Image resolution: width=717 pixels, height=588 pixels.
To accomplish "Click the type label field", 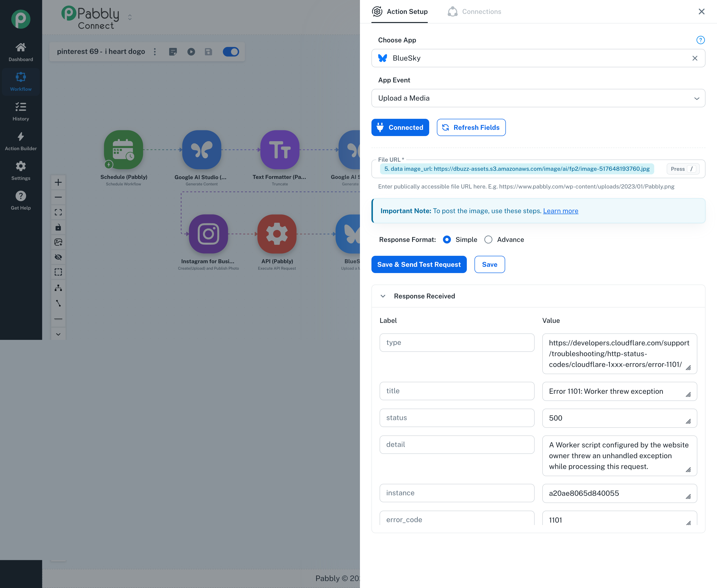I will point(457,343).
